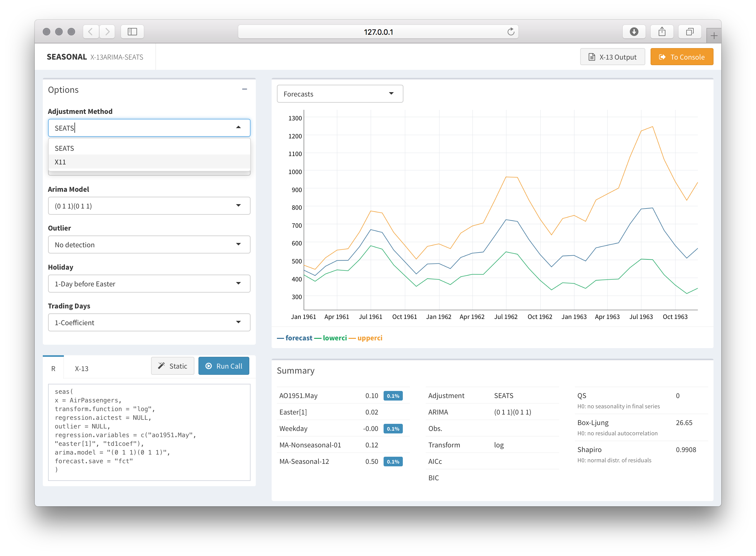Collapse the Options panel minus icon
The width and height of the screenshot is (756, 556).
244,89
